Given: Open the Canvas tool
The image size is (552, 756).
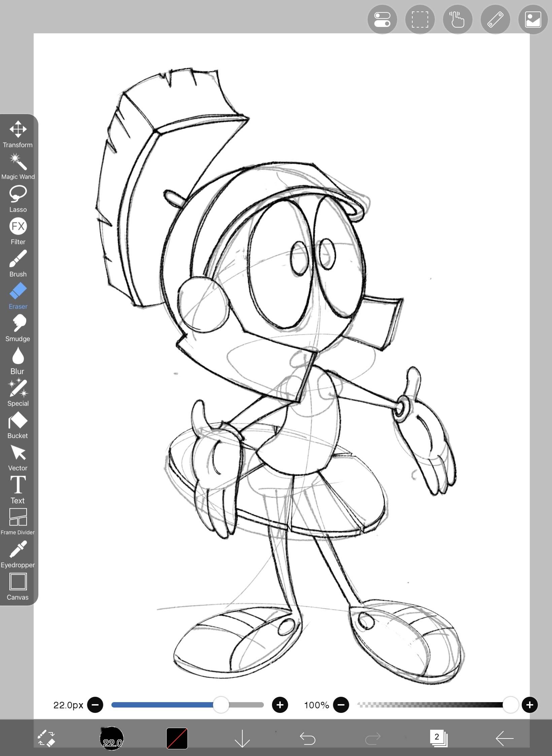Looking at the screenshot, I should pos(18,587).
